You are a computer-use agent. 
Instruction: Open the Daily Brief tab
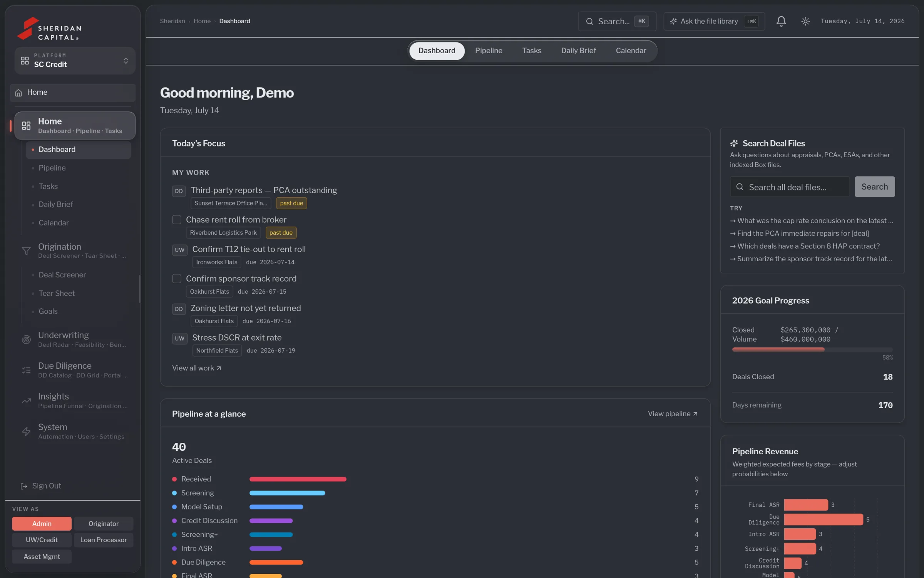pyautogui.click(x=578, y=51)
